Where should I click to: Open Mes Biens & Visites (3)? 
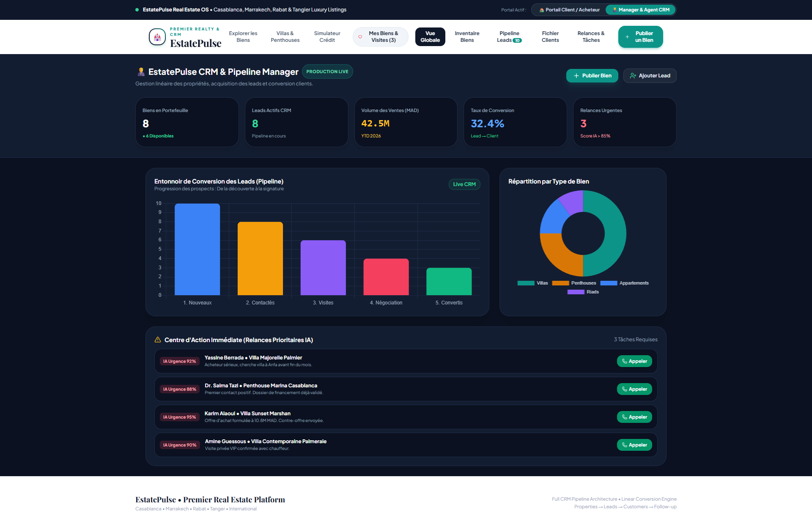pos(381,37)
